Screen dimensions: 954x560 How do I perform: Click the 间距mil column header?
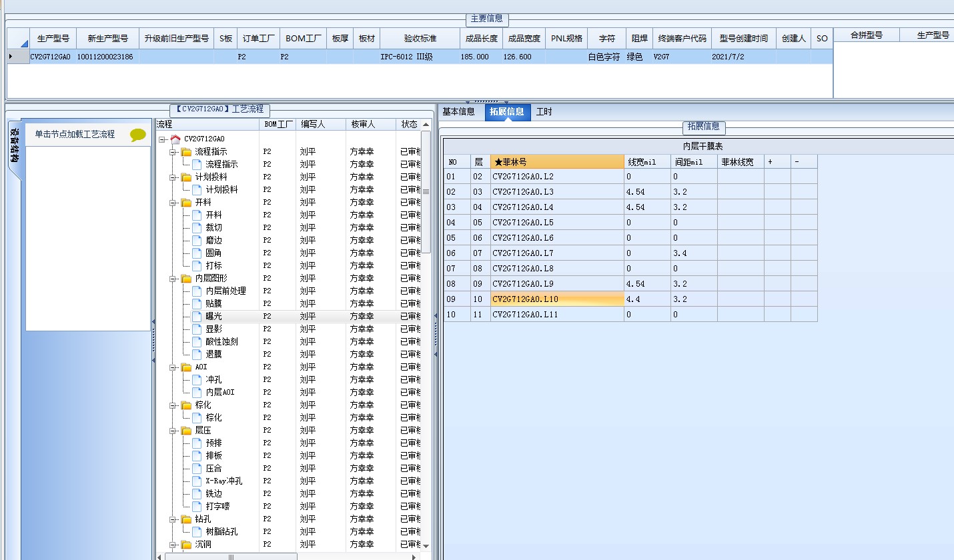coord(694,161)
